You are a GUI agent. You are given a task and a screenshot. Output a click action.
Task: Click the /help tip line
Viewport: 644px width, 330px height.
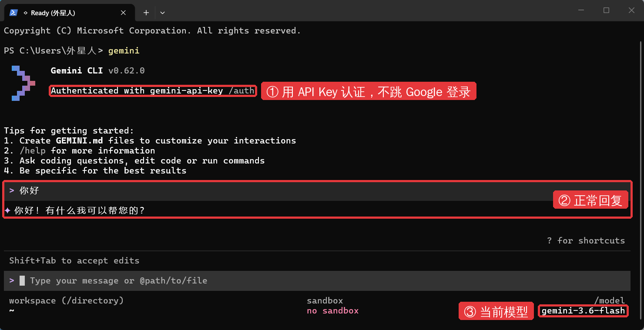click(x=80, y=150)
